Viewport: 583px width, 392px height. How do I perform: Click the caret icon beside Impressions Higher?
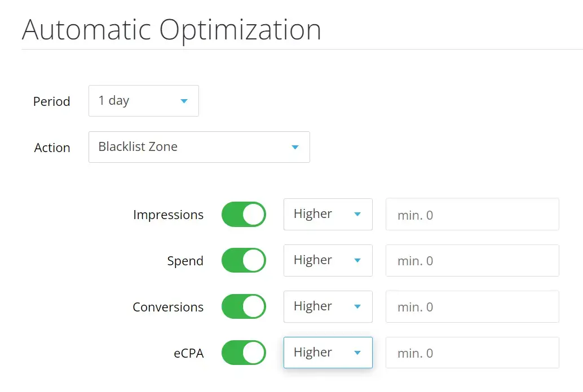click(x=357, y=215)
